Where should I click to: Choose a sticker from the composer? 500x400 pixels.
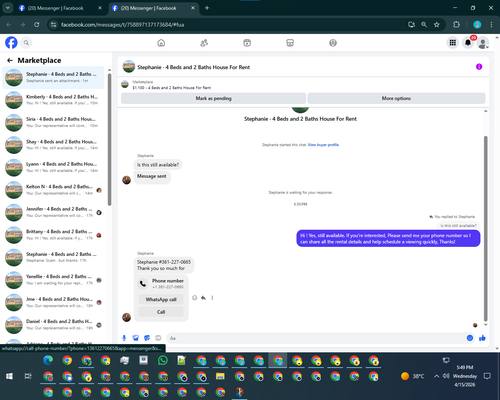click(147, 338)
